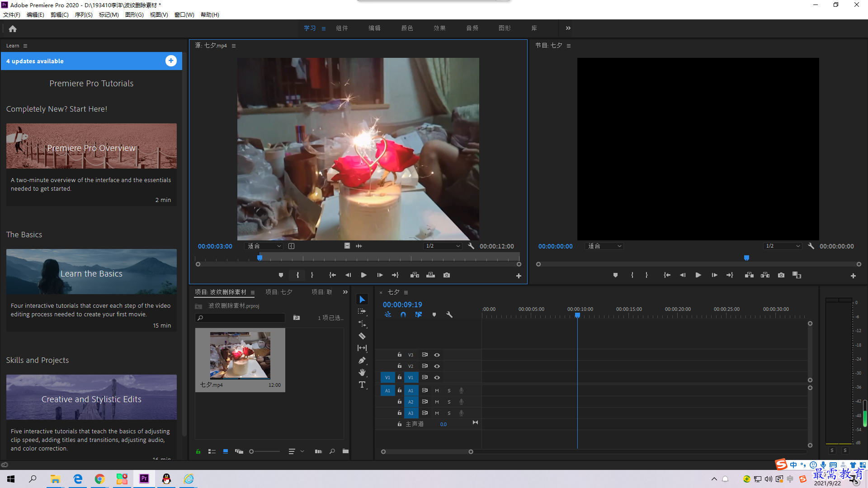Export frame from program monitor
The image size is (868, 488).
pyautogui.click(x=781, y=275)
